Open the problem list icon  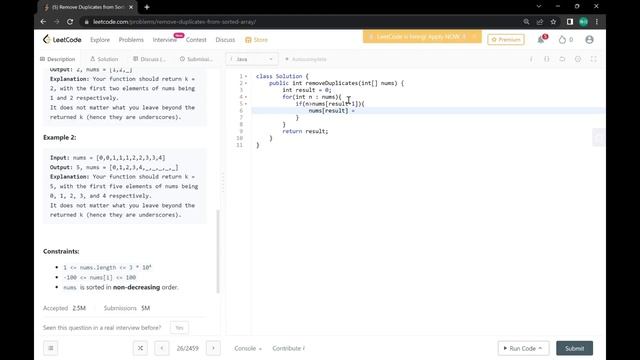coord(51,348)
